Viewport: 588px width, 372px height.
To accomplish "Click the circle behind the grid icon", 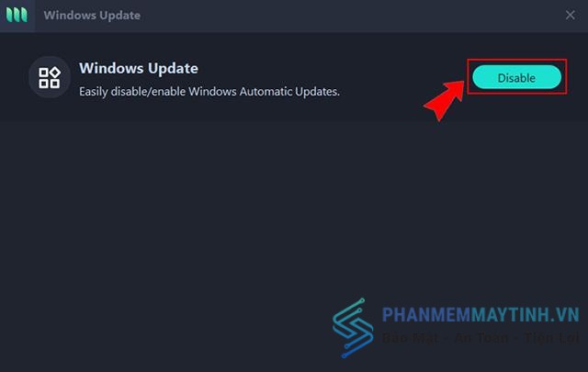I will point(50,77).
